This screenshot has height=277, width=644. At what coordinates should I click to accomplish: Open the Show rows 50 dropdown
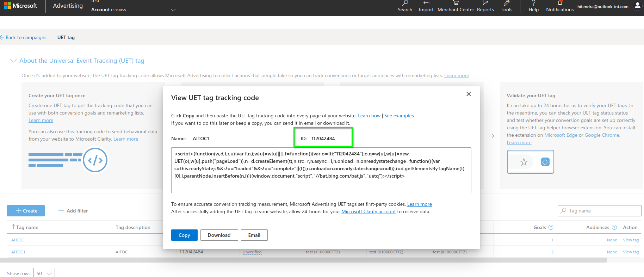44,273
